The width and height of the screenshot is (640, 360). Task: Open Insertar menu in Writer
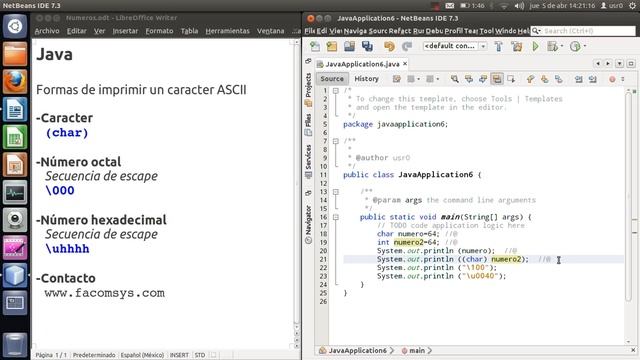coord(125,31)
